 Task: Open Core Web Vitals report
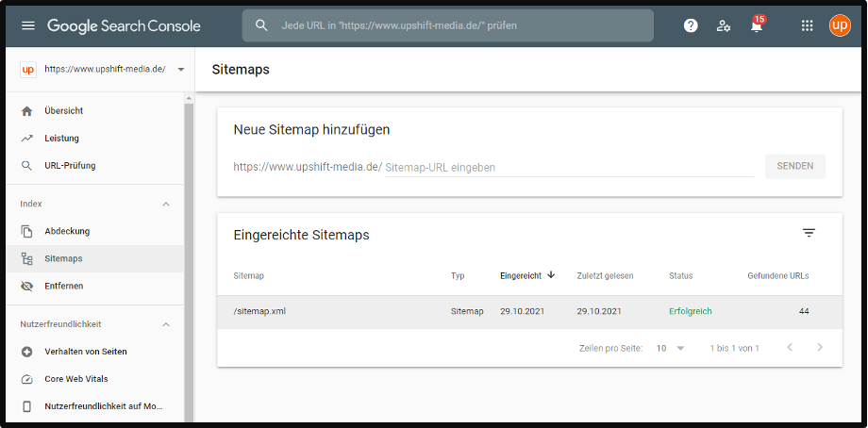tap(75, 379)
